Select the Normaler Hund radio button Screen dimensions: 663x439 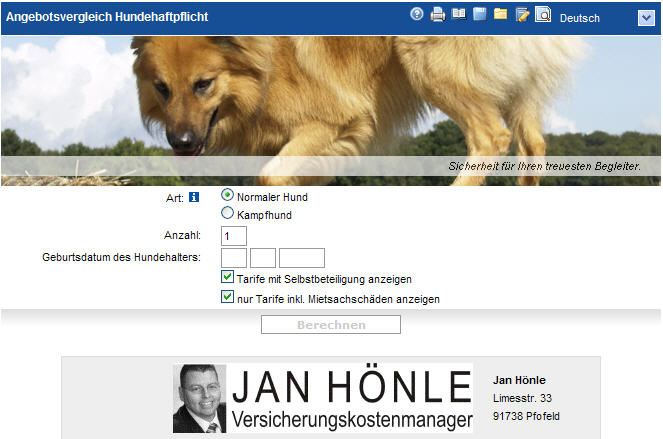227,196
